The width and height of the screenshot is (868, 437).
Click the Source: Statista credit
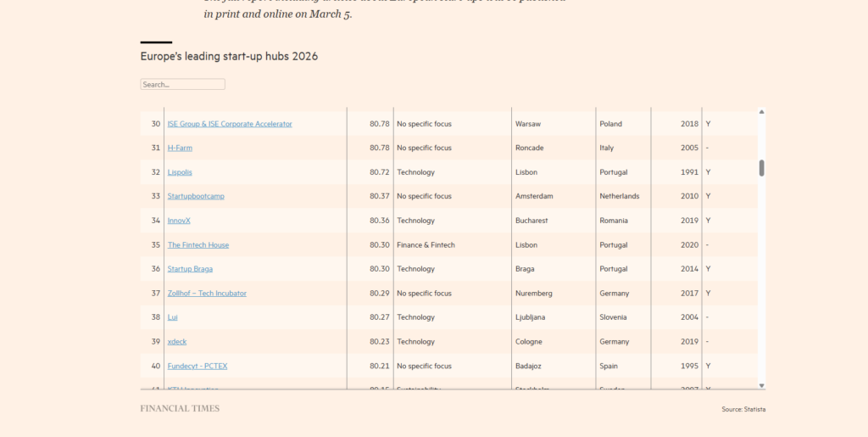pyautogui.click(x=743, y=410)
